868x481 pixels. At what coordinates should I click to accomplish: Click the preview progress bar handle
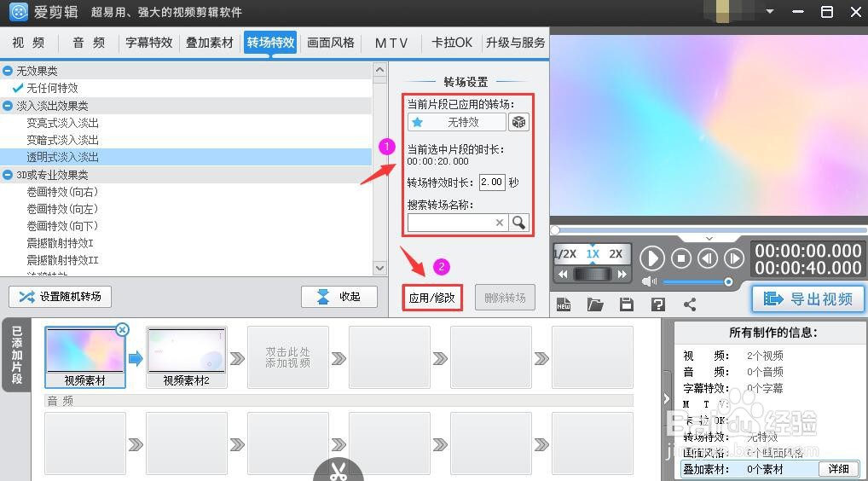[555, 229]
